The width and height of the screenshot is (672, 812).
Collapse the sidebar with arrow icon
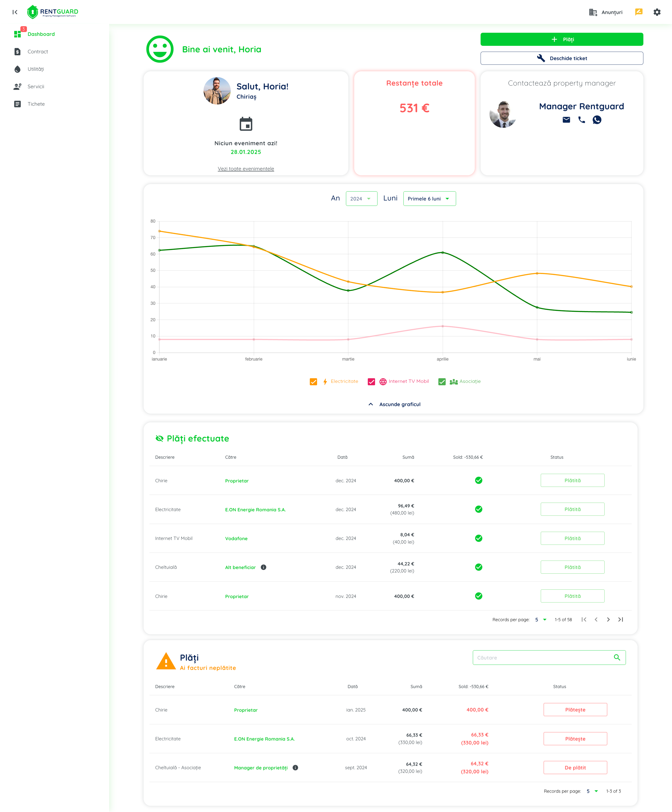pyautogui.click(x=15, y=12)
